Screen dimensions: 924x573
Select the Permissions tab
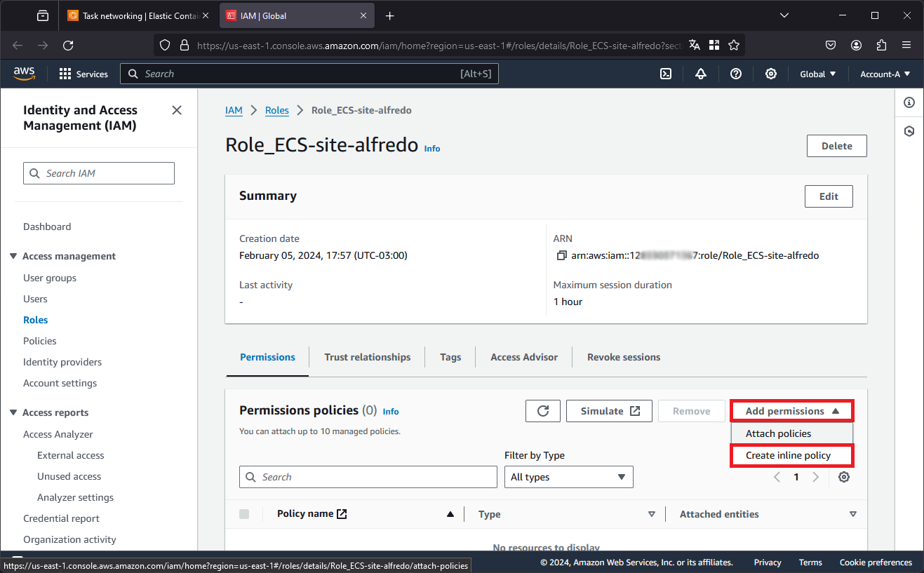click(x=267, y=357)
